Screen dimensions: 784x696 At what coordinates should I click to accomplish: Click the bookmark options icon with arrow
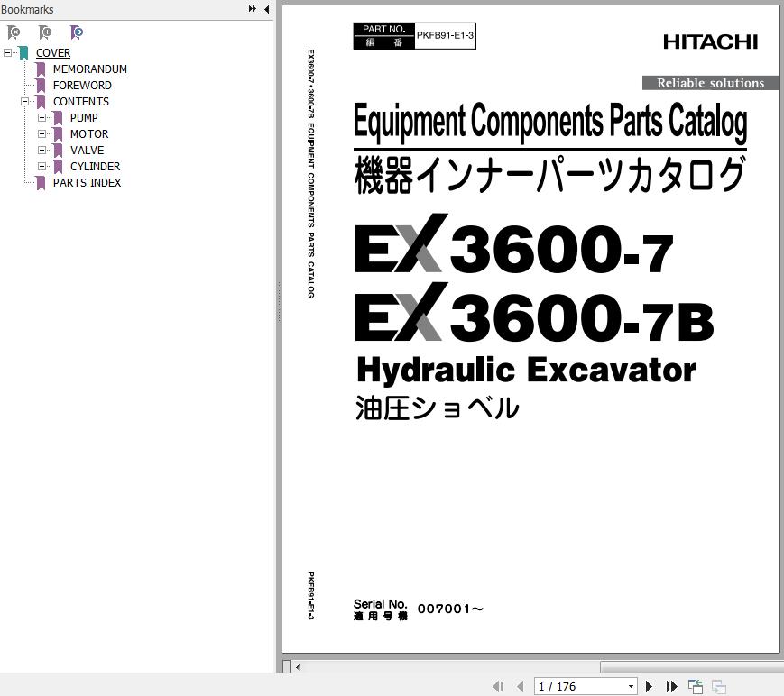tap(77, 32)
